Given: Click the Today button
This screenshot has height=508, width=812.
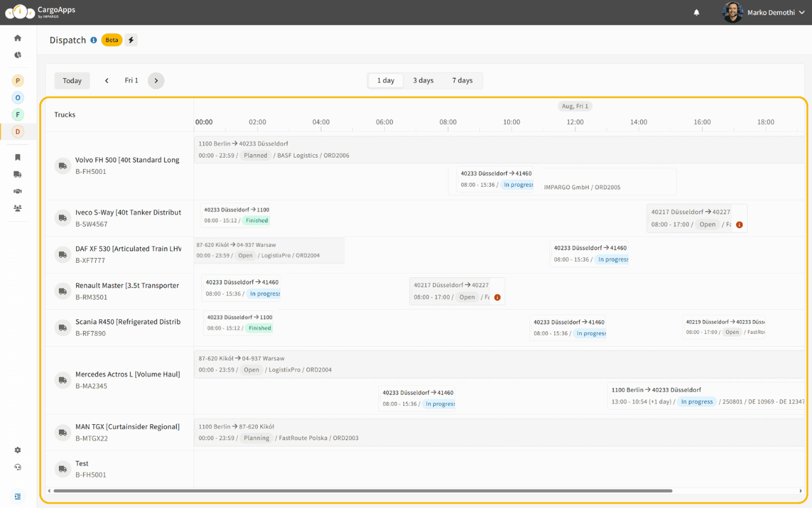Looking at the screenshot, I should (x=72, y=81).
